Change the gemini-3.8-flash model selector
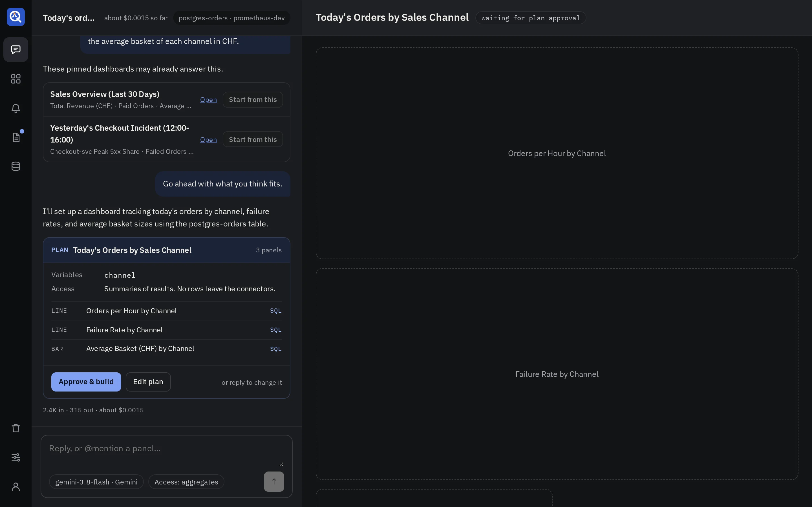 96,482
